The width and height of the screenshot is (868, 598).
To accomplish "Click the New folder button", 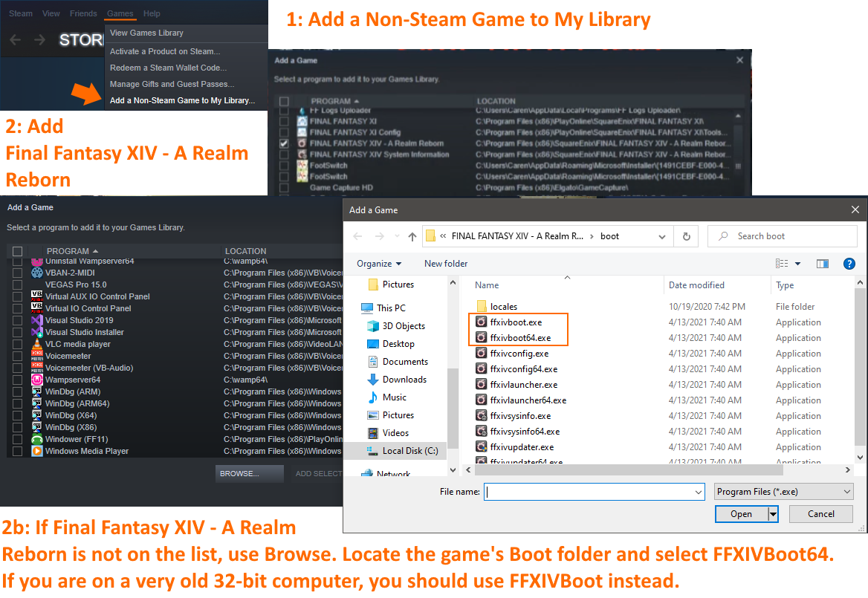I will coord(446,264).
